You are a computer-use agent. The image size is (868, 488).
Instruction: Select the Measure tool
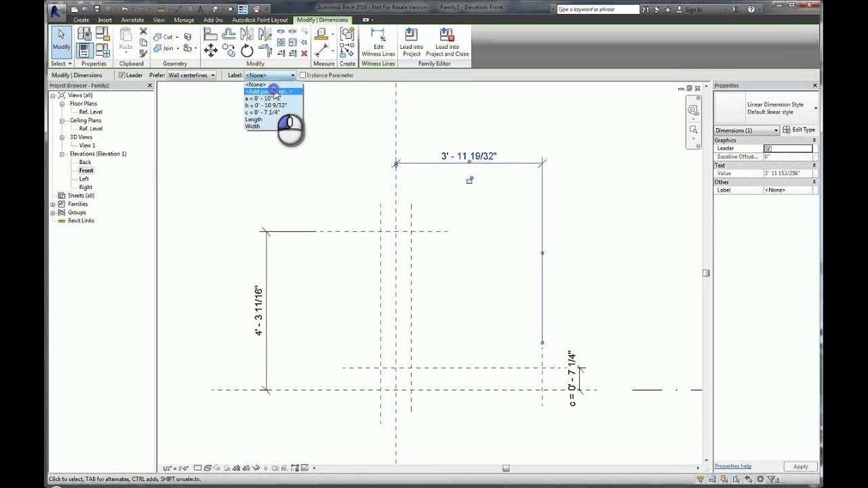[x=321, y=51]
